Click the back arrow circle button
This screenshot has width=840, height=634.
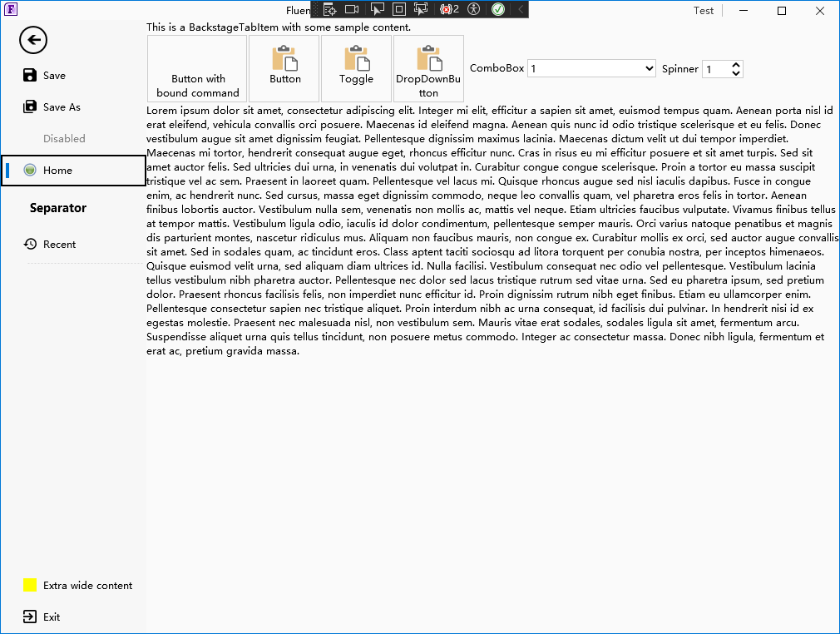[x=33, y=40]
